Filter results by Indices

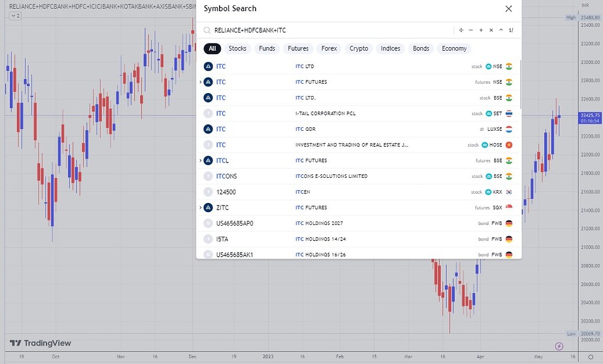(390, 48)
